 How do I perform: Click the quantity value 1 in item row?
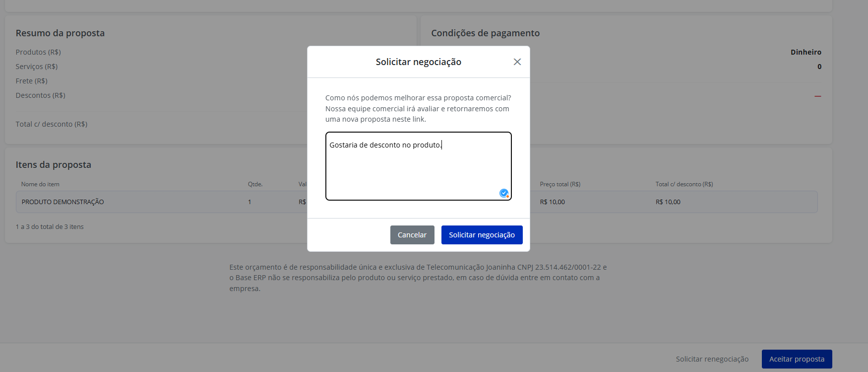tap(249, 202)
